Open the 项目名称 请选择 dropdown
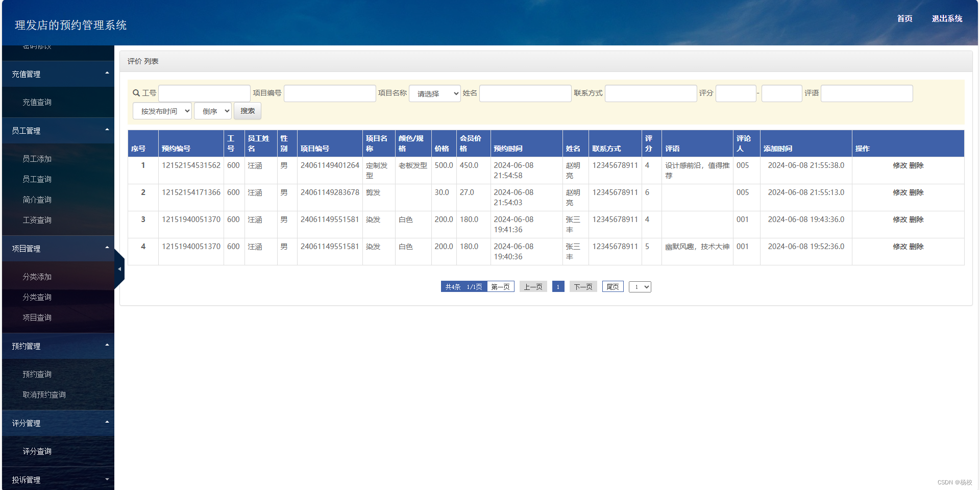Screen dimensions: 980x490 [x=435, y=93]
